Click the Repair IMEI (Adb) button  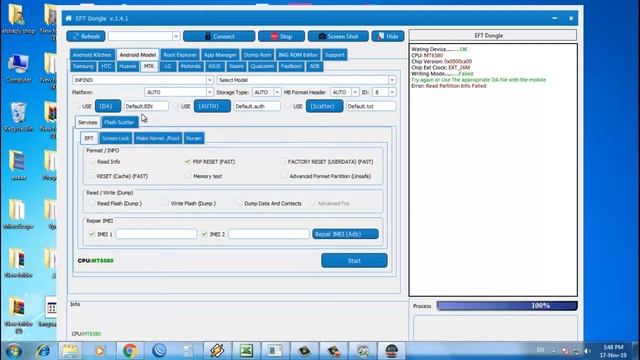(345, 234)
